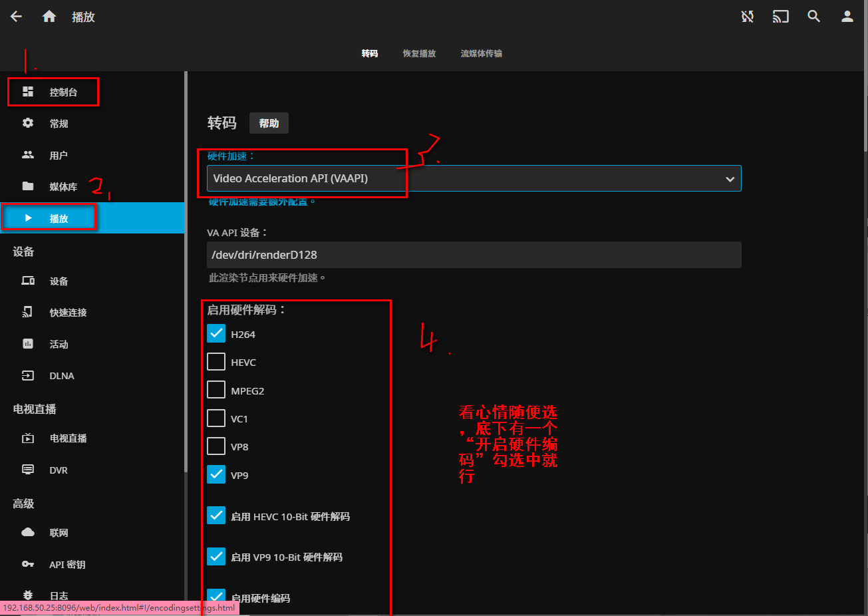Open DLNA settings in sidebar
868x616 pixels.
pyautogui.click(x=92, y=376)
